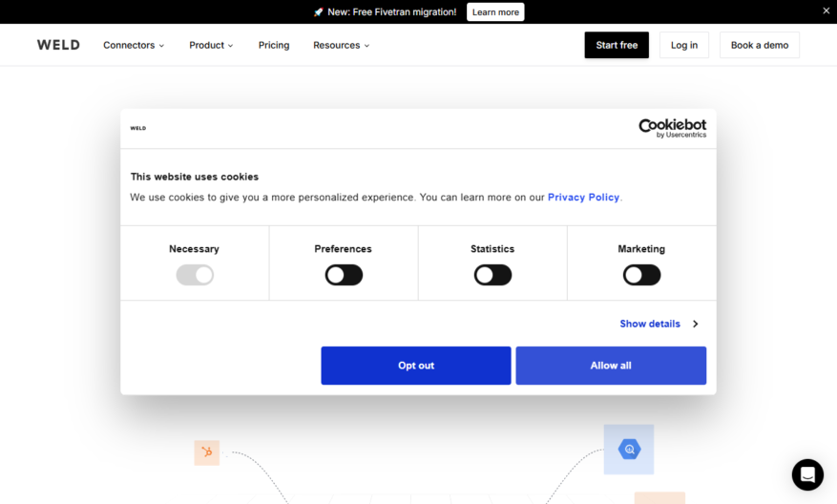Click the Cookiebot by Usercentrics logo

tap(672, 128)
